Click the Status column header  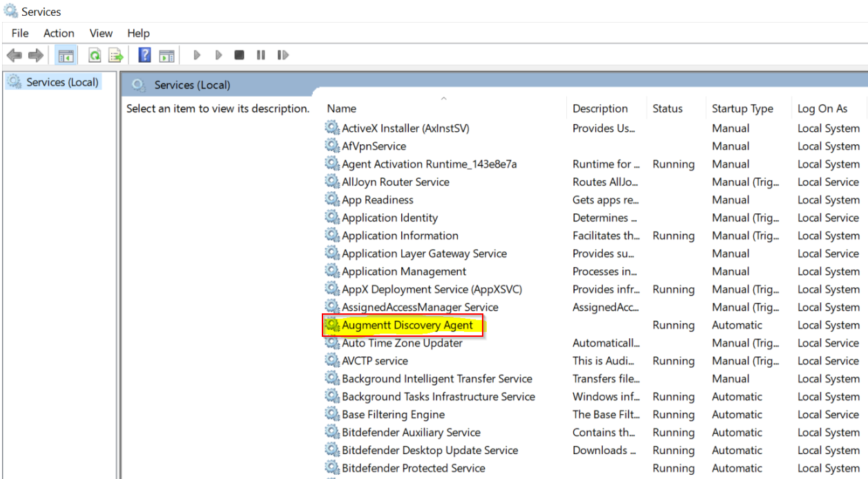point(667,108)
